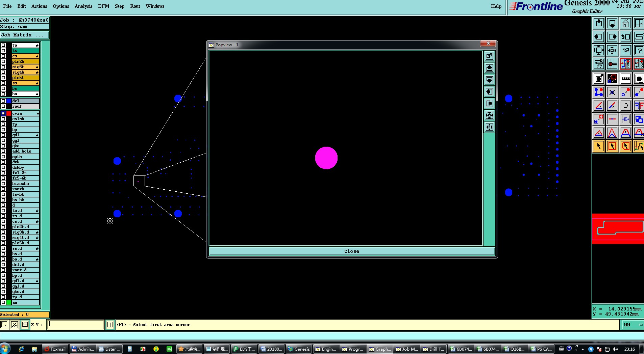Click the green color swatch of aa layer
The width and height of the screenshot is (644, 354).
[x=9, y=302]
